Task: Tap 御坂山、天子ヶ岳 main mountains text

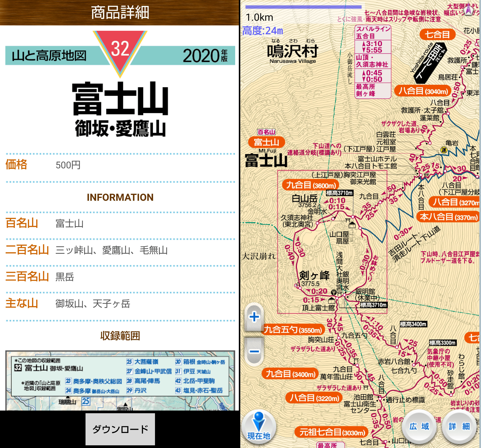Action: tap(93, 303)
